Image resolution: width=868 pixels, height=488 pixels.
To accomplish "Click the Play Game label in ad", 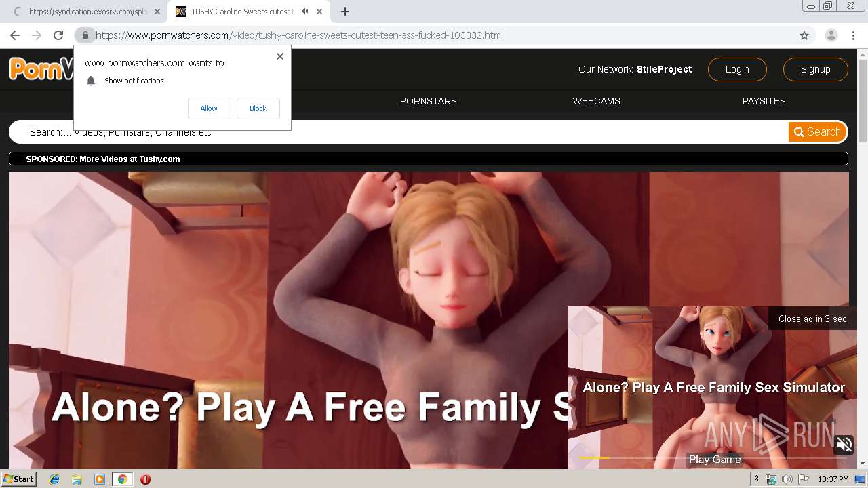I will pos(715,460).
